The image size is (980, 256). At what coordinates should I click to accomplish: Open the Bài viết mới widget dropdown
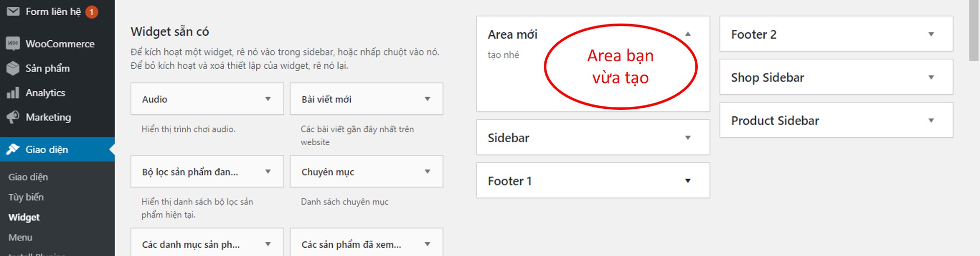point(427,99)
